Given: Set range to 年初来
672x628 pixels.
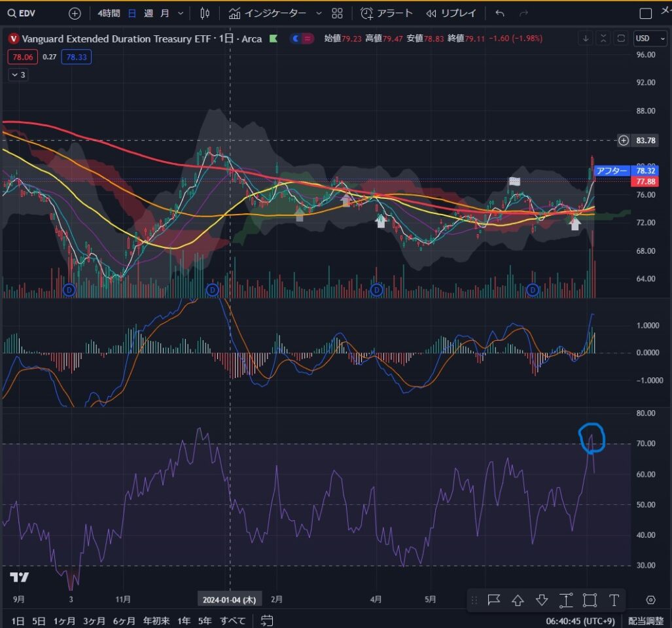Looking at the screenshot, I should pyautogui.click(x=156, y=621).
